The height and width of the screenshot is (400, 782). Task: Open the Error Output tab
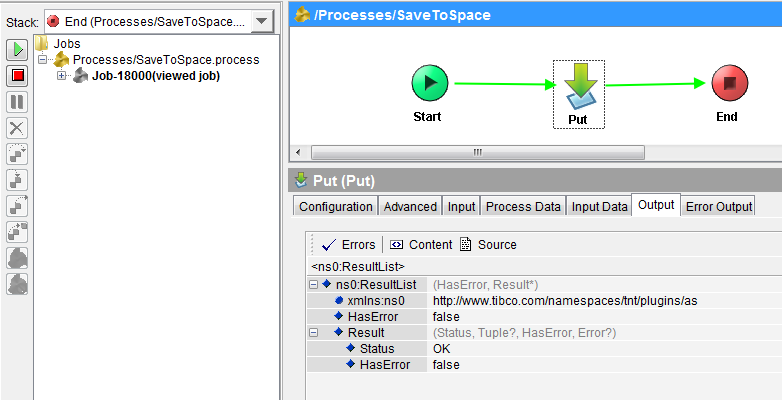(718, 206)
